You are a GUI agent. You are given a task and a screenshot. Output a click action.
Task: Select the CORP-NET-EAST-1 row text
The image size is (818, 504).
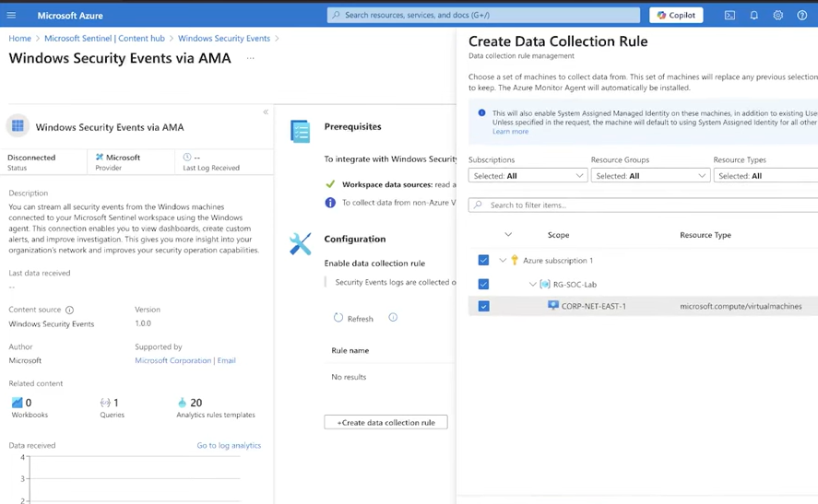(594, 307)
